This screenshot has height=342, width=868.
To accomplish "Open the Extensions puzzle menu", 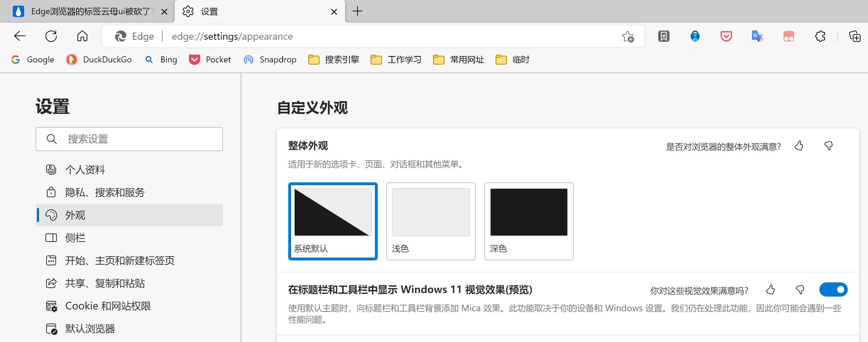I will tap(820, 36).
